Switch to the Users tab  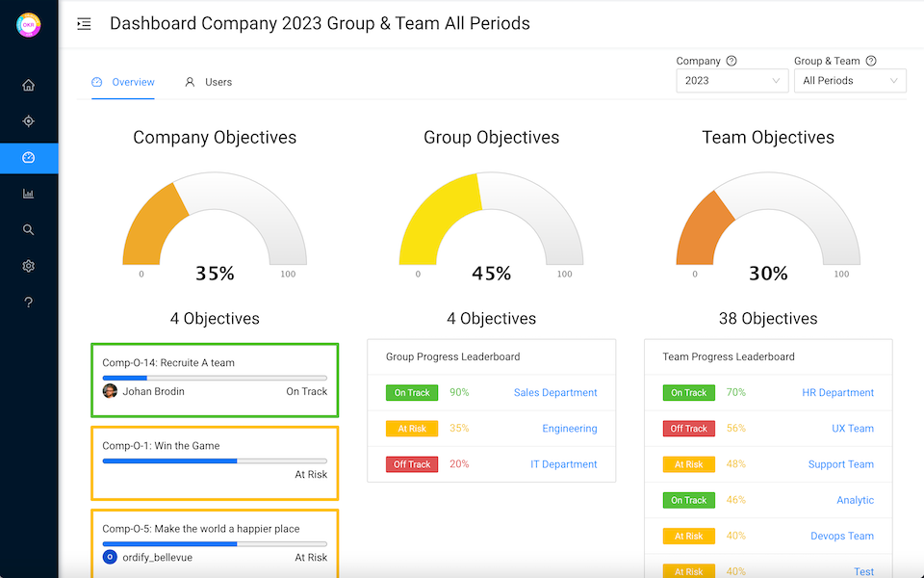tap(208, 82)
